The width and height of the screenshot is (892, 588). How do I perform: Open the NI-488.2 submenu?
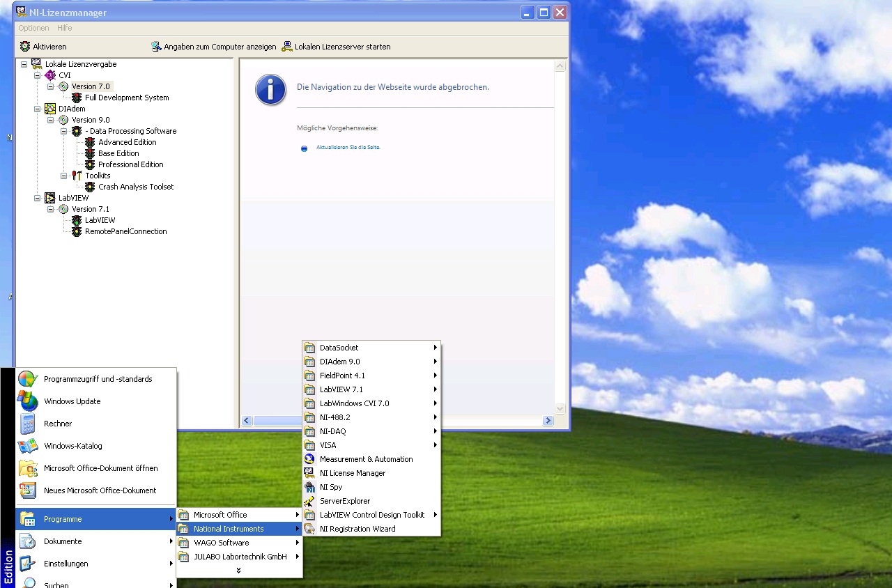[x=371, y=417]
